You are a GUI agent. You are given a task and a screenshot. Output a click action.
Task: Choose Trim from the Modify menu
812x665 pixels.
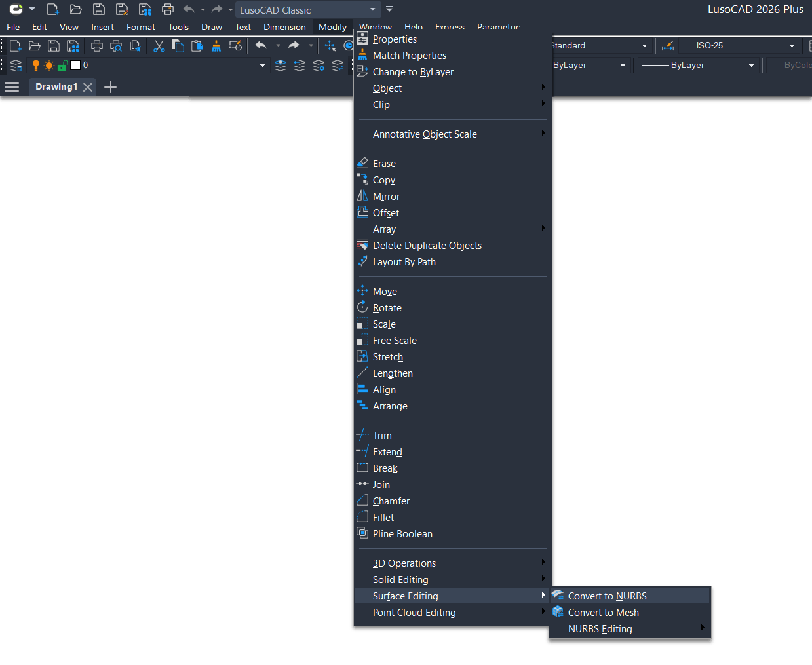(x=452, y=436)
